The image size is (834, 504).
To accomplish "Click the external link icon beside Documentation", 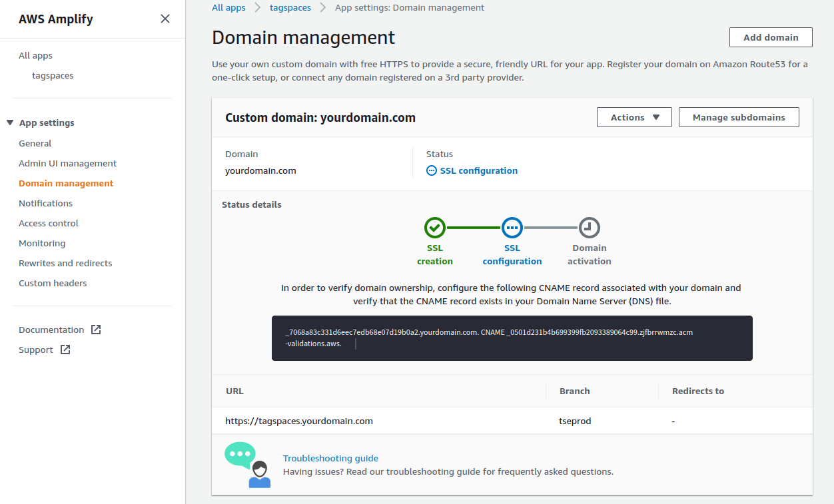I will coord(95,329).
